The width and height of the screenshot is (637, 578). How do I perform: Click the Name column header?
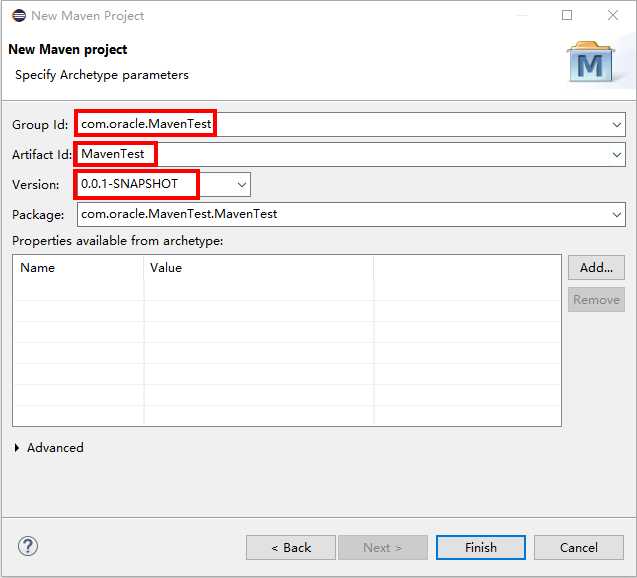point(78,268)
